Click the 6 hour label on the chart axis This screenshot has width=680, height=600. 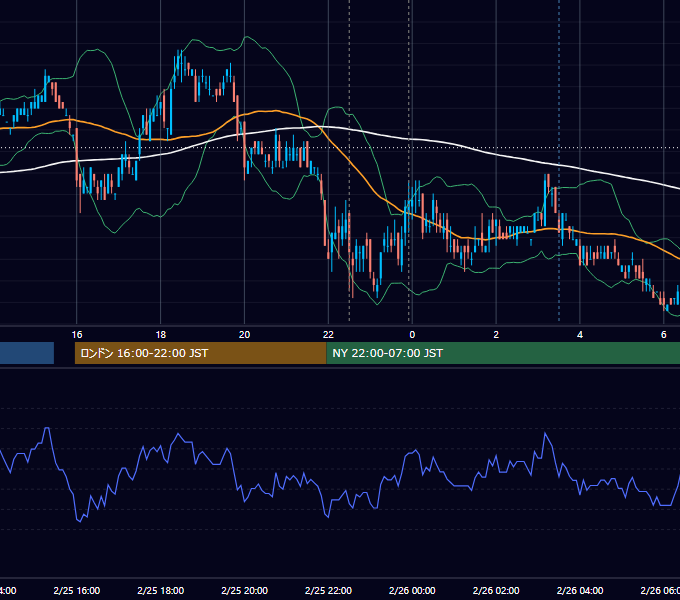tap(664, 334)
